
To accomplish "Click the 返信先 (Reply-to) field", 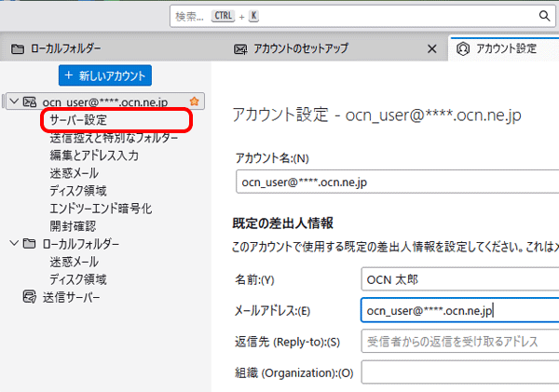I will (x=458, y=341).
